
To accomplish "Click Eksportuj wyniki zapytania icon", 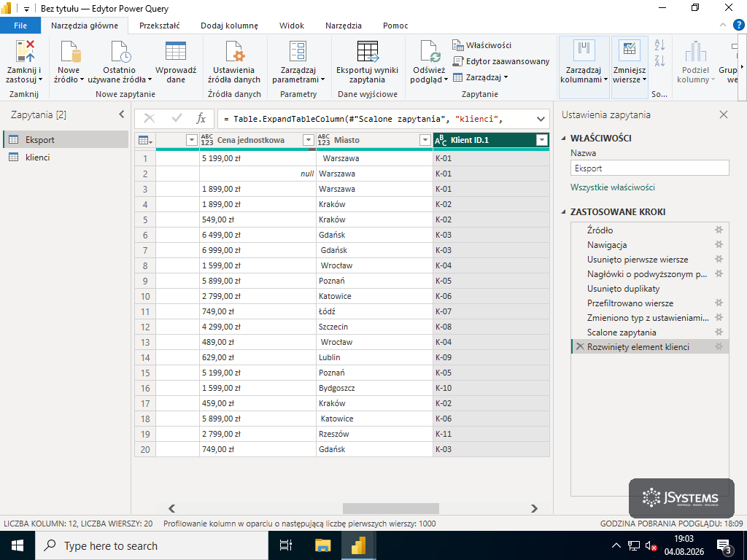I will [x=368, y=52].
